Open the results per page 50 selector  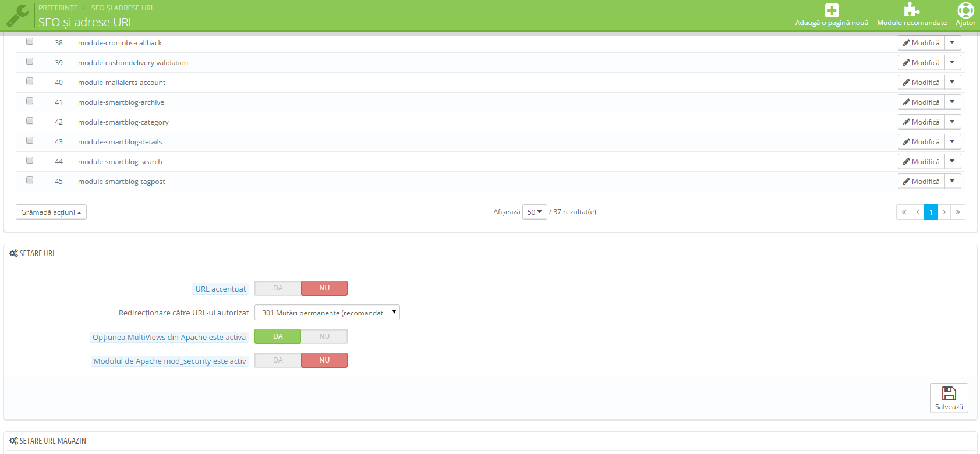click(535, 212)
